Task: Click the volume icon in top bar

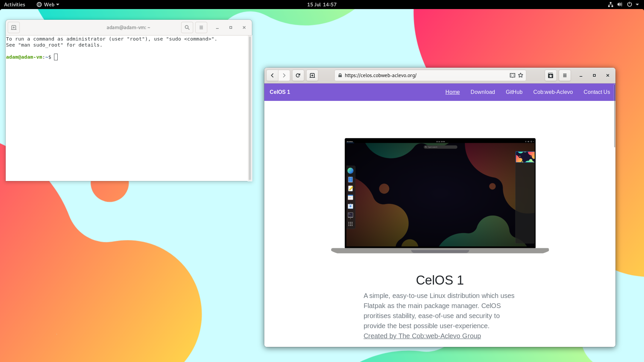Action: point(620,4)
